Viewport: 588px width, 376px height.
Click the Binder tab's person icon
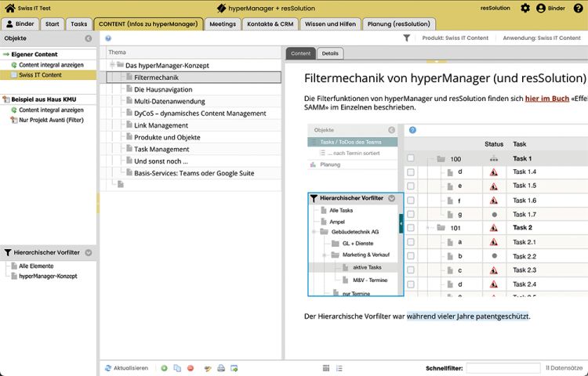[x=9, y=23]
